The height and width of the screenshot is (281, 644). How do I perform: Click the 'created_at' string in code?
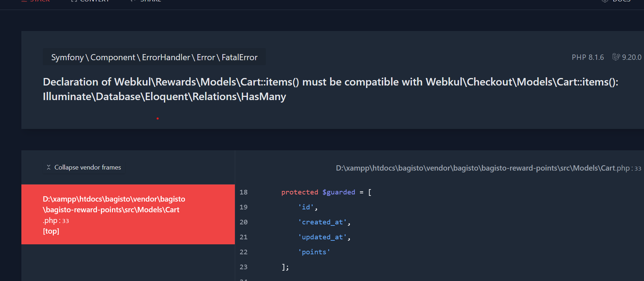(322, 222)
